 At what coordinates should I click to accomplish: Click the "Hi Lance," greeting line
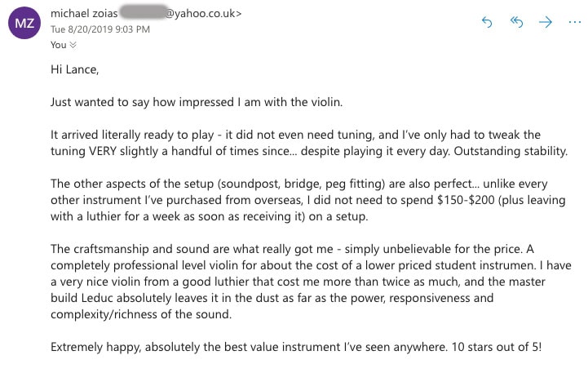tap(74, 69)
